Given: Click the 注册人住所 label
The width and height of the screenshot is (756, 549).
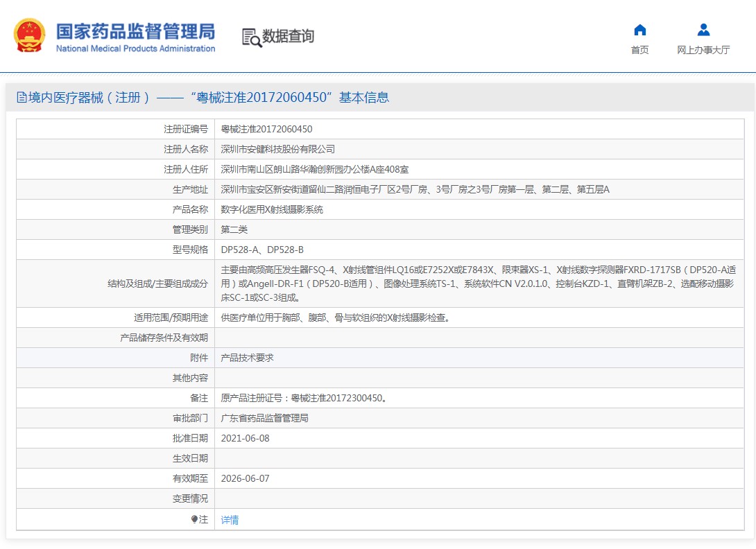Looking at the screenshot, I should pos(186,169).
